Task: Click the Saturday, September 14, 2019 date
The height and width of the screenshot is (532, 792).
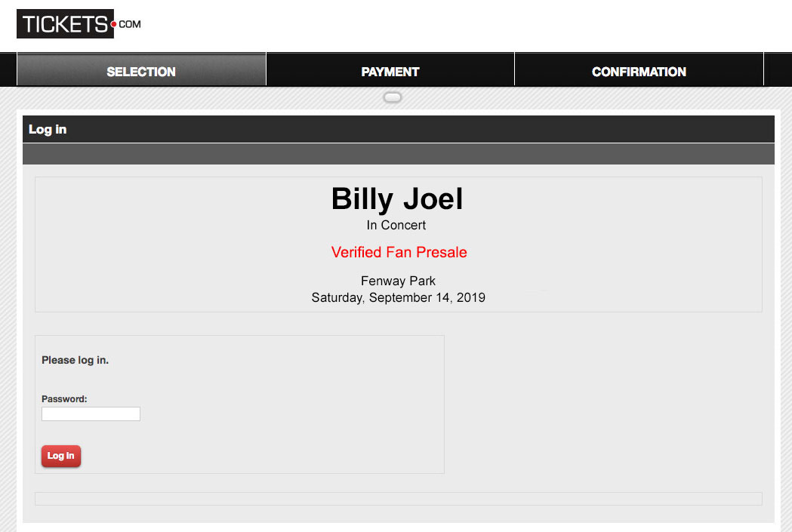Action: tap(398, 297)
